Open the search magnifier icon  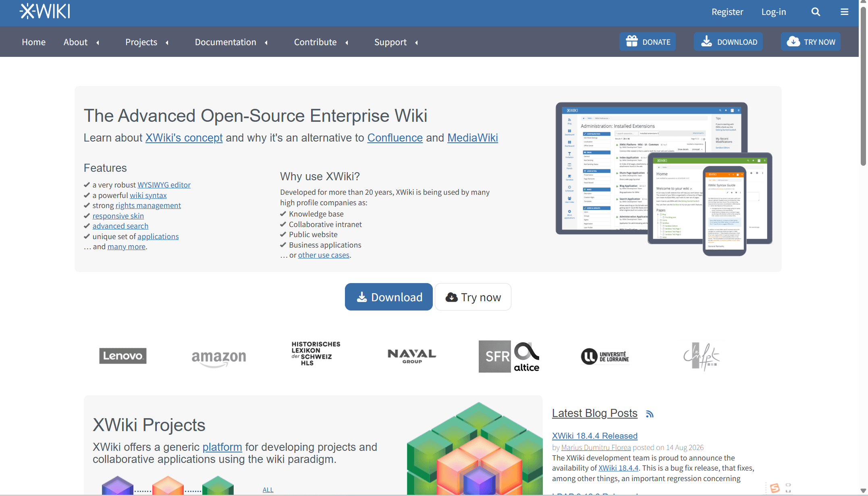816,12
